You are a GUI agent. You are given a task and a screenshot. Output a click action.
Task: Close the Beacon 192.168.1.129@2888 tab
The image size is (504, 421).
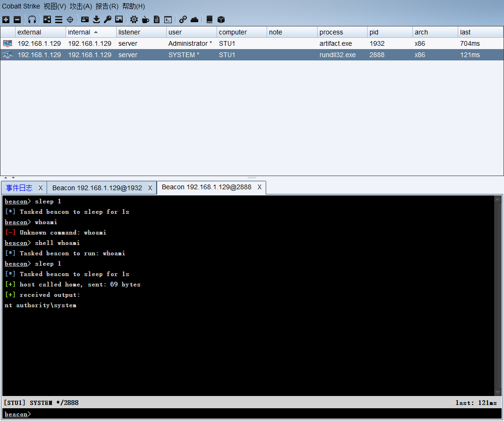[x=260, y=187]
